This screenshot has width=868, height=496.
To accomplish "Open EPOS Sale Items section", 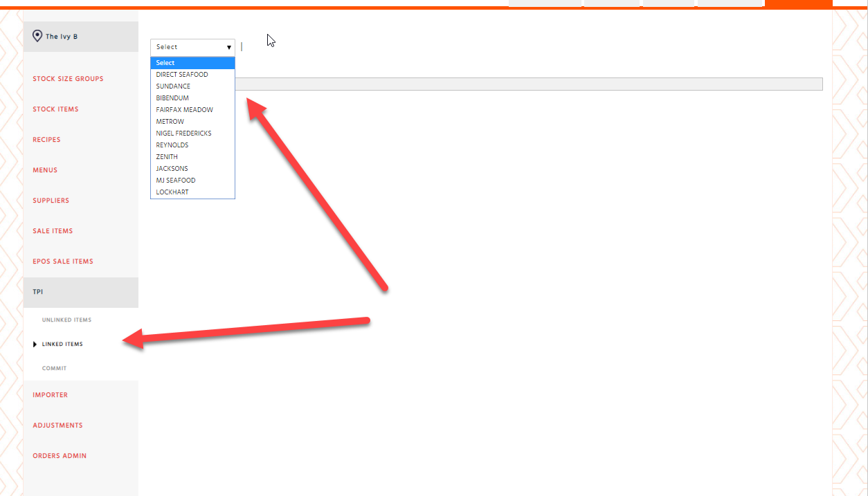I will (x=63, y=261).
